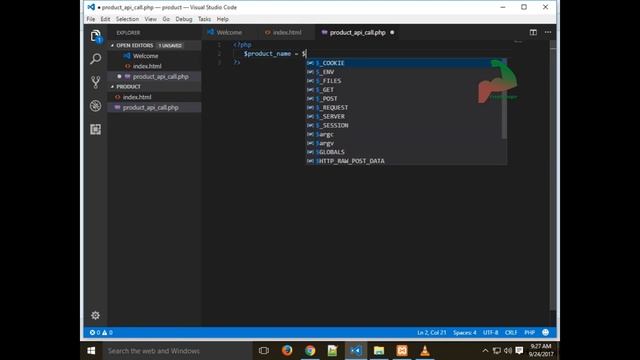Open index.html under PRODUCT folder
640x360 pixels.
pos(154,97)
